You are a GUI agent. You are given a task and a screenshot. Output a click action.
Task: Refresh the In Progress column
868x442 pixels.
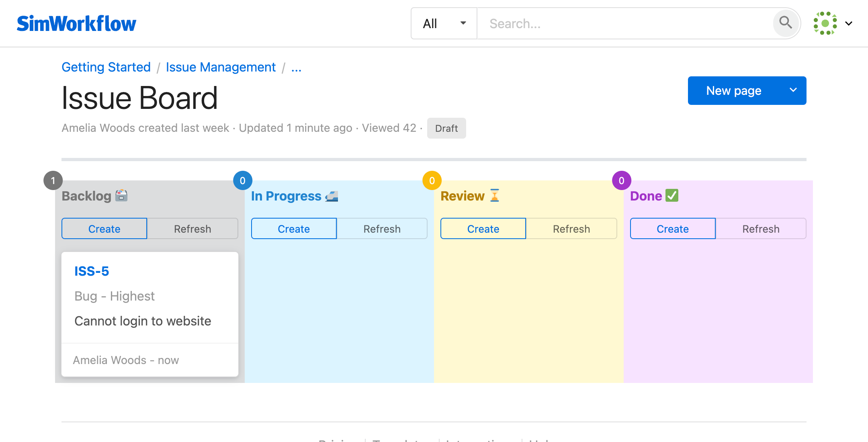click(382, 229)
